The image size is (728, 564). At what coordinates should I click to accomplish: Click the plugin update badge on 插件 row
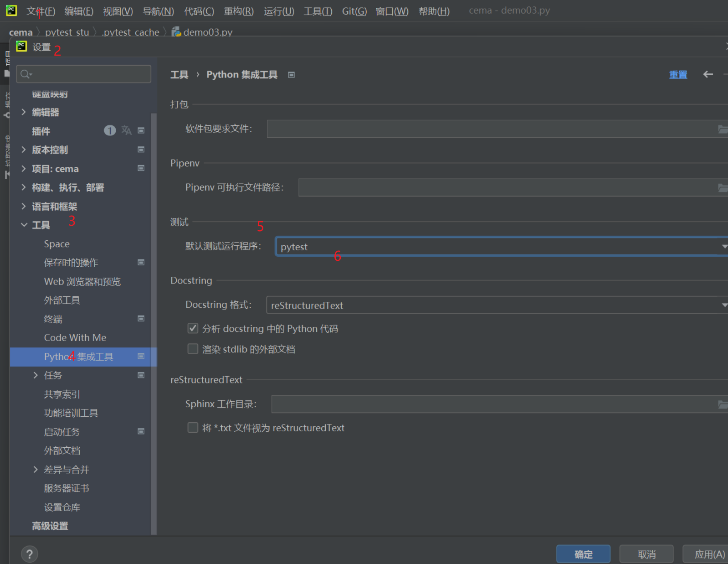[110, 131]
